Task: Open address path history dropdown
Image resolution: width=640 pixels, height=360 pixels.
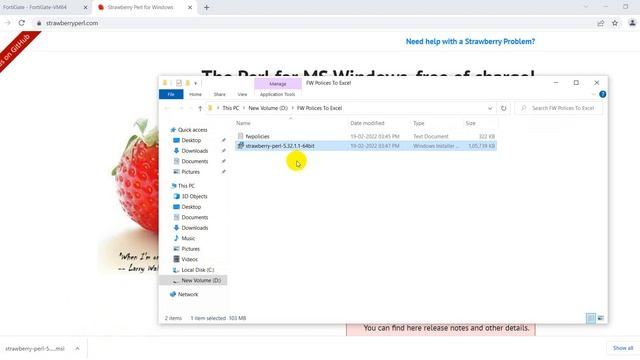Action: coord(490,108)
